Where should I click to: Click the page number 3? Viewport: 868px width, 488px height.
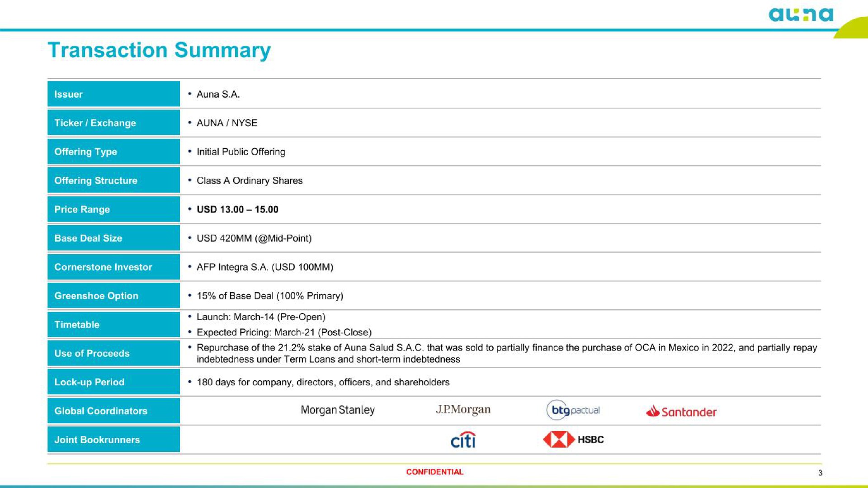click(x=820, y=473)
